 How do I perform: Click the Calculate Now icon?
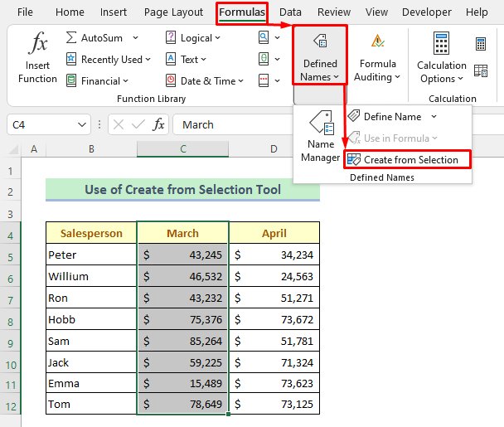click(x=481, y=44)
